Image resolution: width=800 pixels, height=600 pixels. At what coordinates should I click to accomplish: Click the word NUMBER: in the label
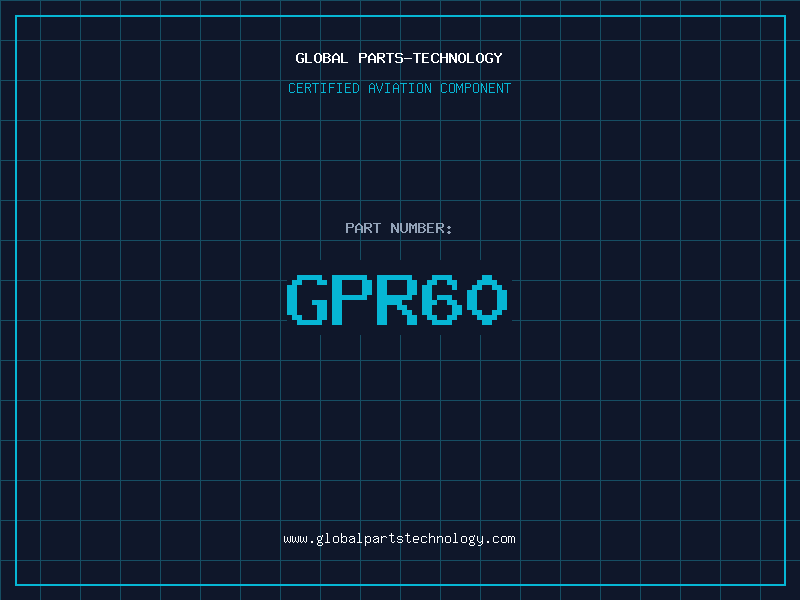click(x=421, y=228)
